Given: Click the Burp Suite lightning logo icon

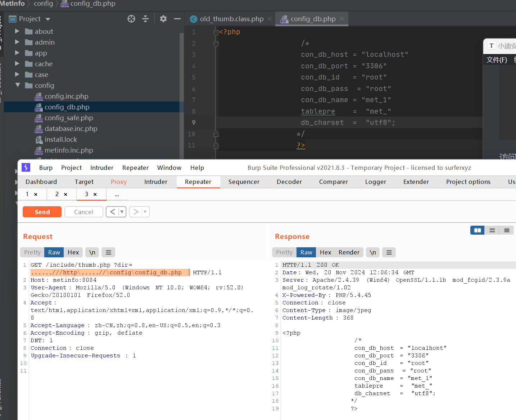Looking at the screenshot, I should pyautogui.click(x=26, y=167).
